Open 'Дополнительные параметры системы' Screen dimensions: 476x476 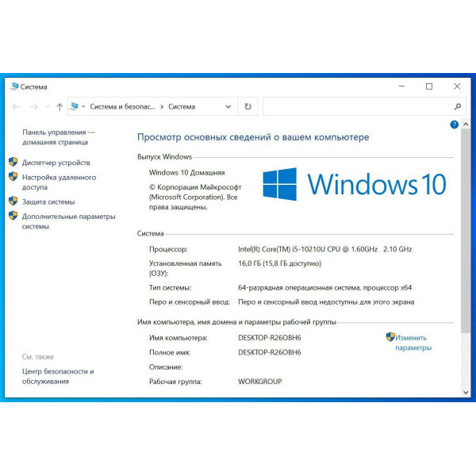coord(68,221)
